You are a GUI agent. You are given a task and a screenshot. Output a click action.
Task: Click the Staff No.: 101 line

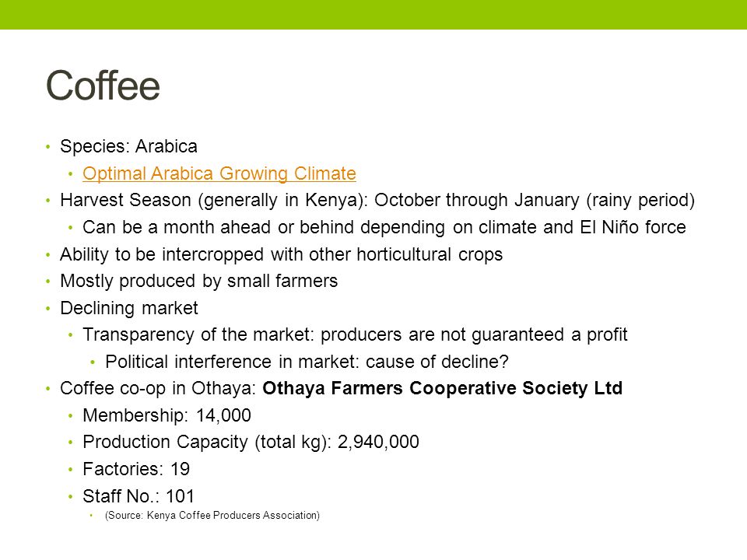(139, 497)
